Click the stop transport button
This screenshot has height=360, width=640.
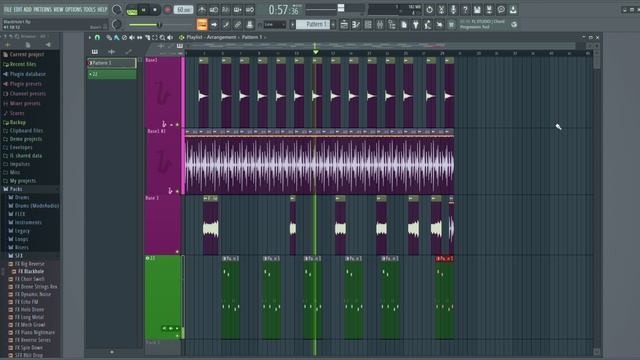(x=155, y=10)
